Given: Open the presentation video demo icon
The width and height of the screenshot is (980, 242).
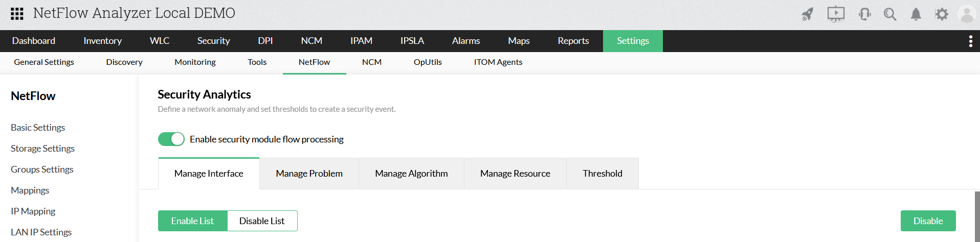Looking at the screenshot, I should 836,14.
